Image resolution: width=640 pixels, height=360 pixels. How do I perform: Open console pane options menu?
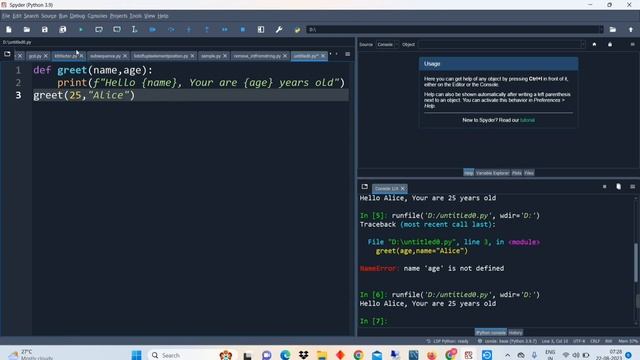point(632,187)
